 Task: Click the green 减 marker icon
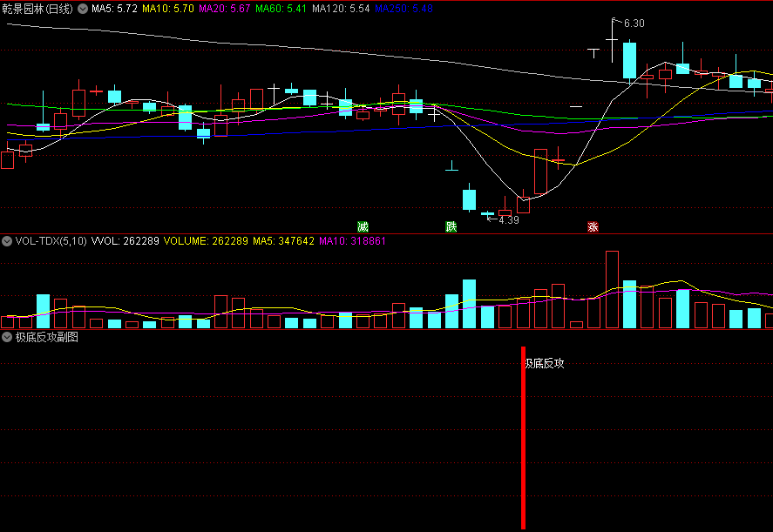(x=363, y=226)
